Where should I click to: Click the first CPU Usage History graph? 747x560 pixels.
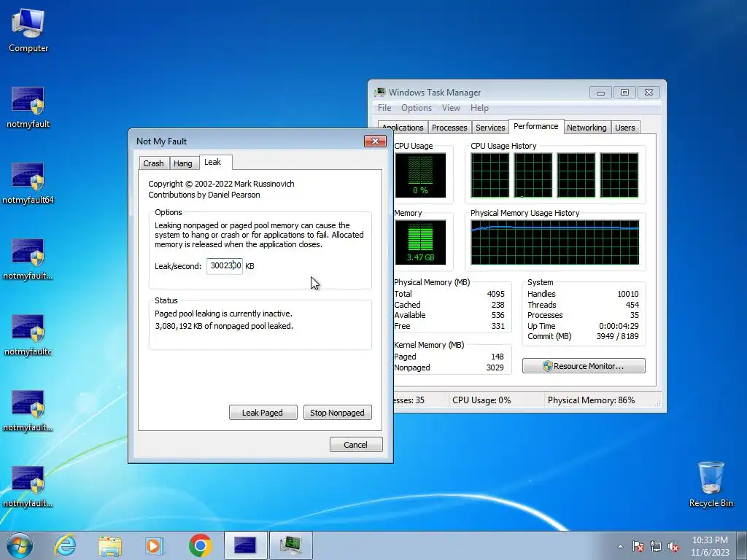[489, 175]
